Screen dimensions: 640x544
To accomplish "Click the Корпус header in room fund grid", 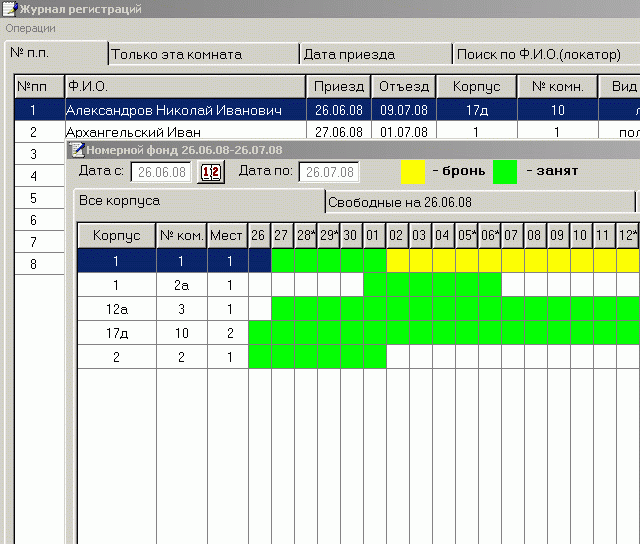I will 117,235.
